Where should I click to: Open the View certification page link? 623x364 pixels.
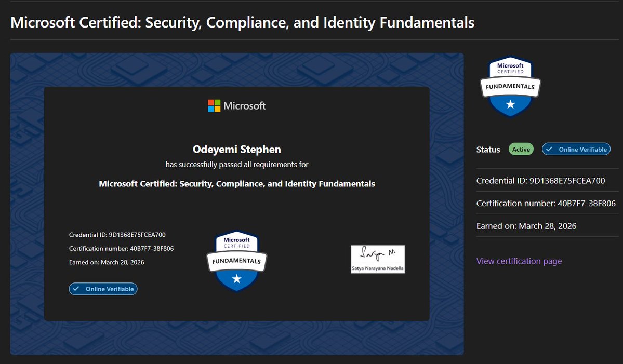[519, 261]
